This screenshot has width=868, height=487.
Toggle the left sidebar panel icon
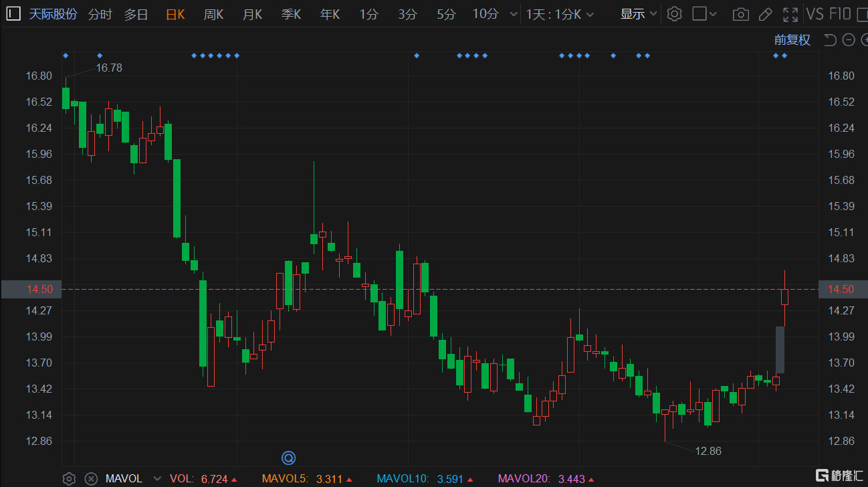(13, 14)
